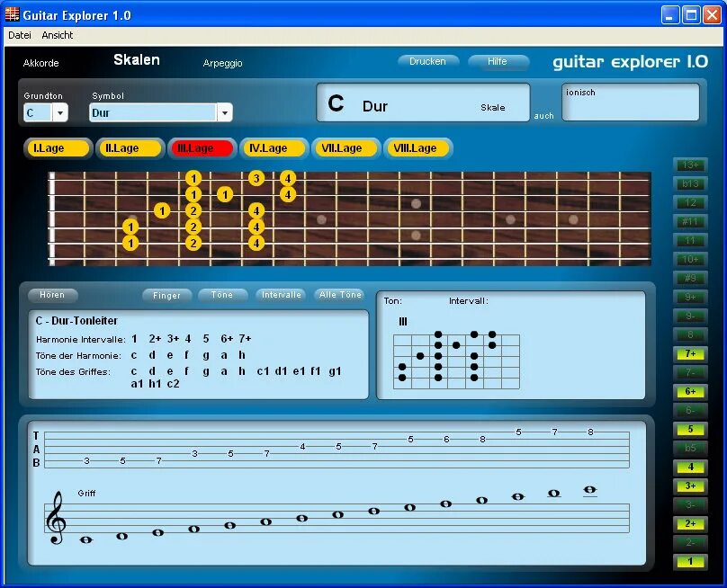Screen dimensions: 727x588
Task: Open the Hilfe panel
Action: click(498, 61)
